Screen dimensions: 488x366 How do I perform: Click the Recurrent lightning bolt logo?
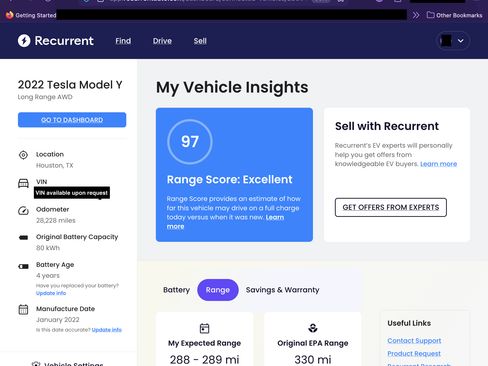24,41
